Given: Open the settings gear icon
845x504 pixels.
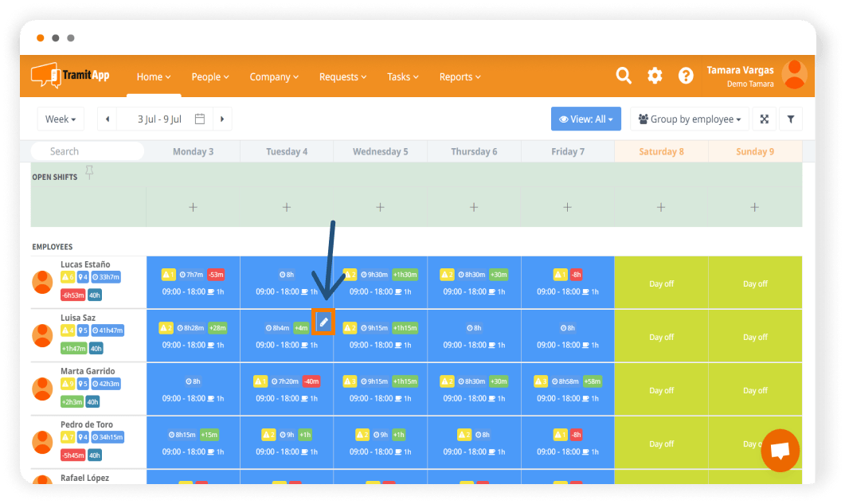Looking at the screenshot, I should pos(655,76).
